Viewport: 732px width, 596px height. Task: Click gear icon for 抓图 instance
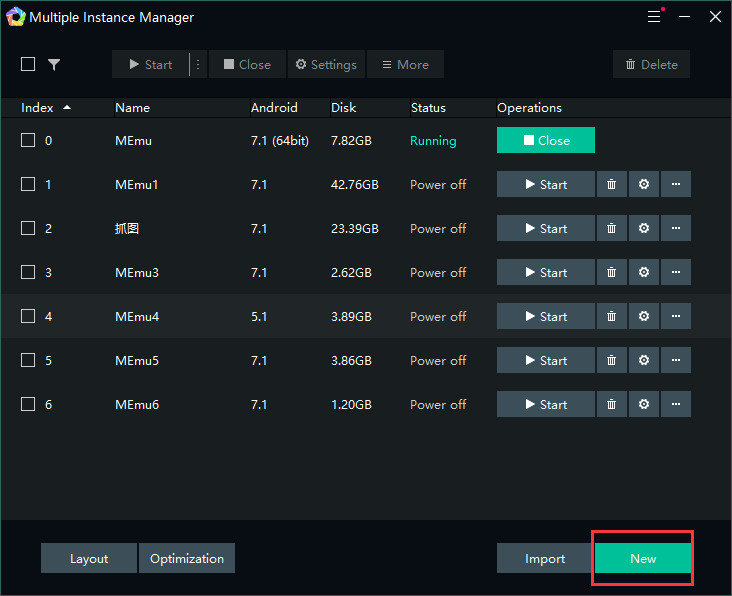point(644,229)
